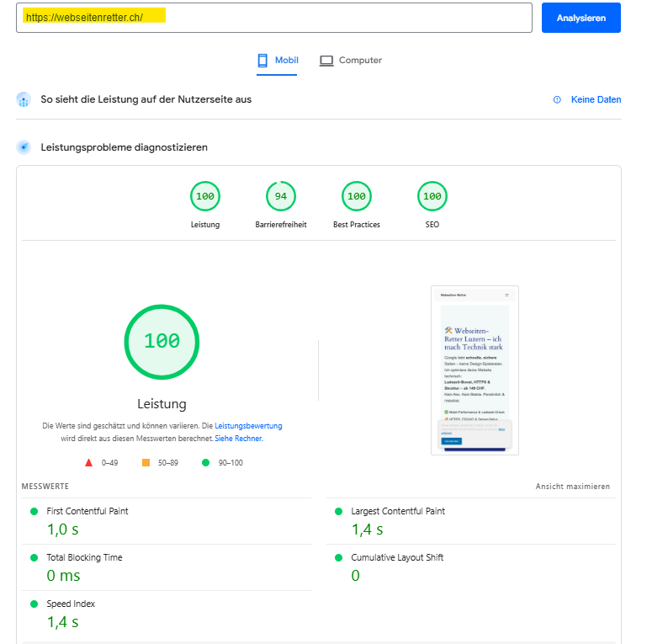The width and height of the screenshot is (652, 644).
Task: Click the Cumulative Layout Shift value 0
Action: point(356,576)
